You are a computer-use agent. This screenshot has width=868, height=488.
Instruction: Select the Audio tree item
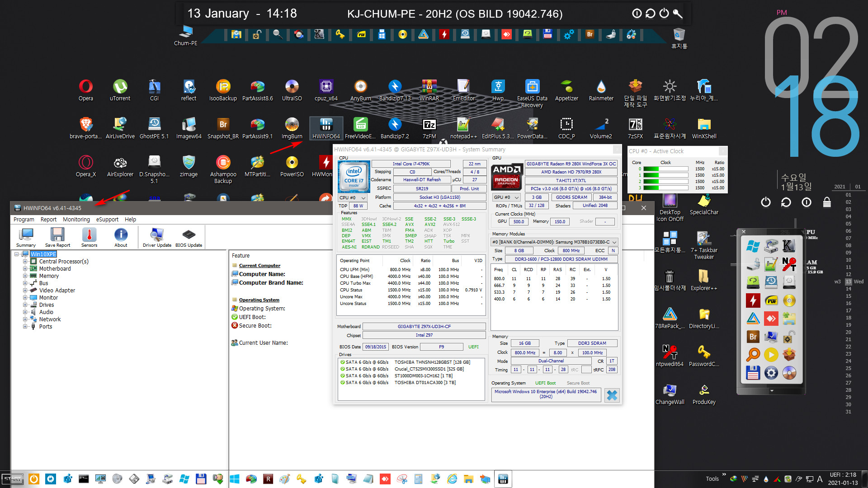pos(46,312)
